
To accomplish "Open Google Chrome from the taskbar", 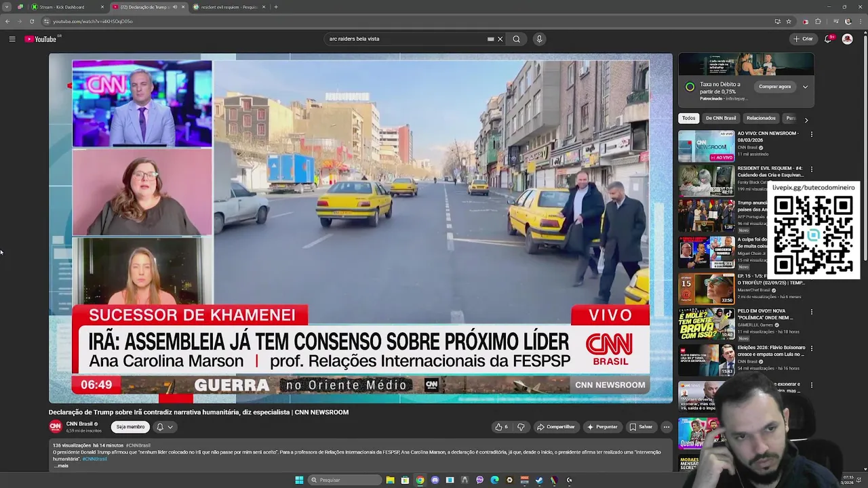I will (420, 480).
